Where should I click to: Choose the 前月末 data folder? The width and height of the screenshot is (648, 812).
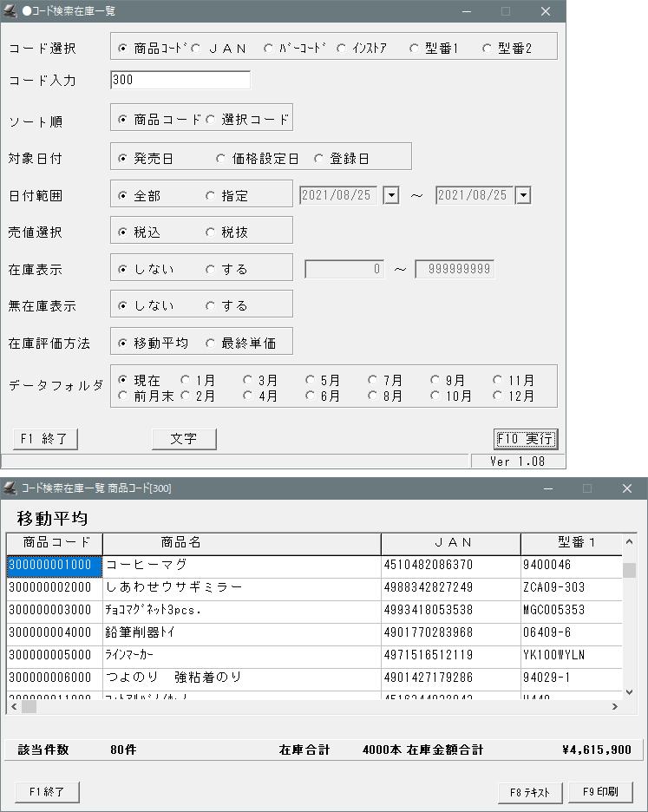122,396
